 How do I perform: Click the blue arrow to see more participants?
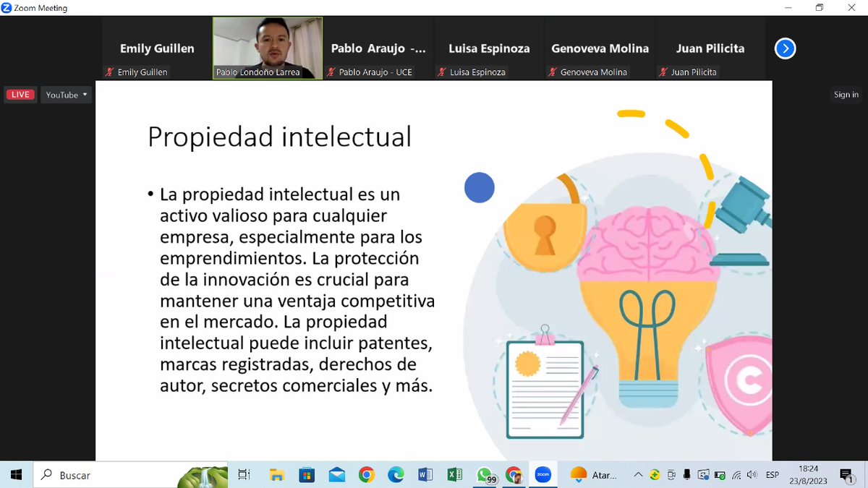(x=785, y=48)
